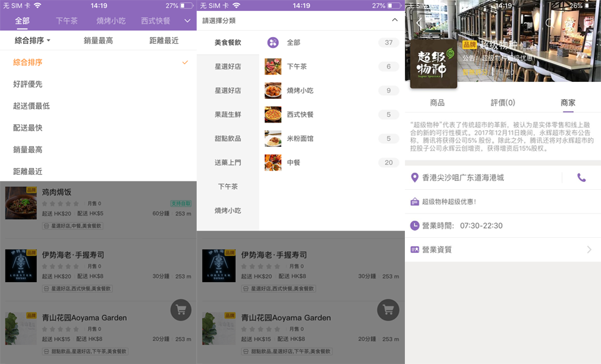Open 伊势海老 lobster logo on the category-picker screen
601x364 pixels.
219,266
